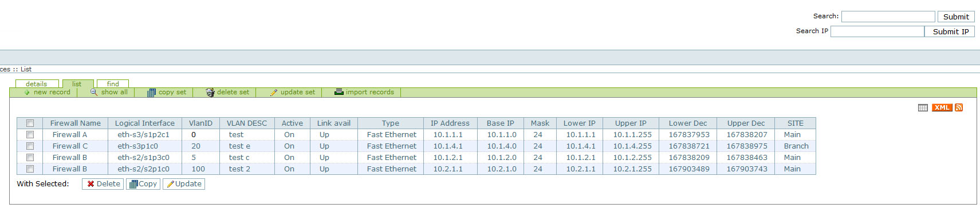Click the import records icon

pos(339,91)
